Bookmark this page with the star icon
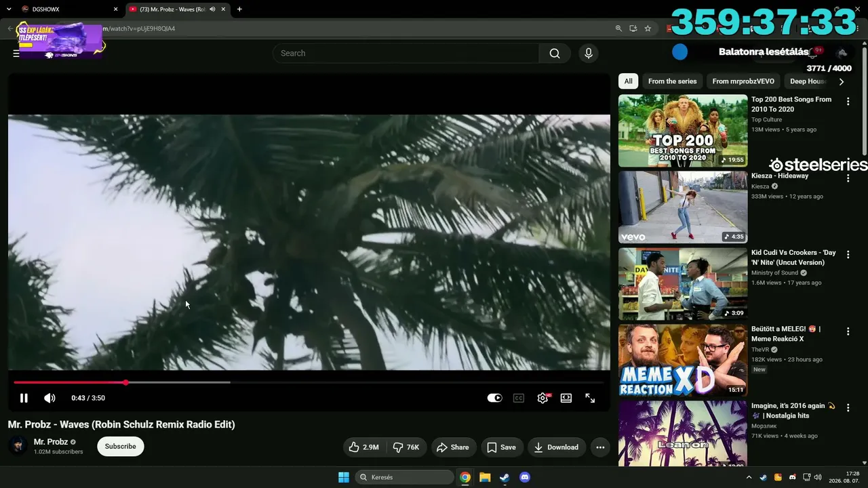Screen dimensions: 868x488 (648, 28)
